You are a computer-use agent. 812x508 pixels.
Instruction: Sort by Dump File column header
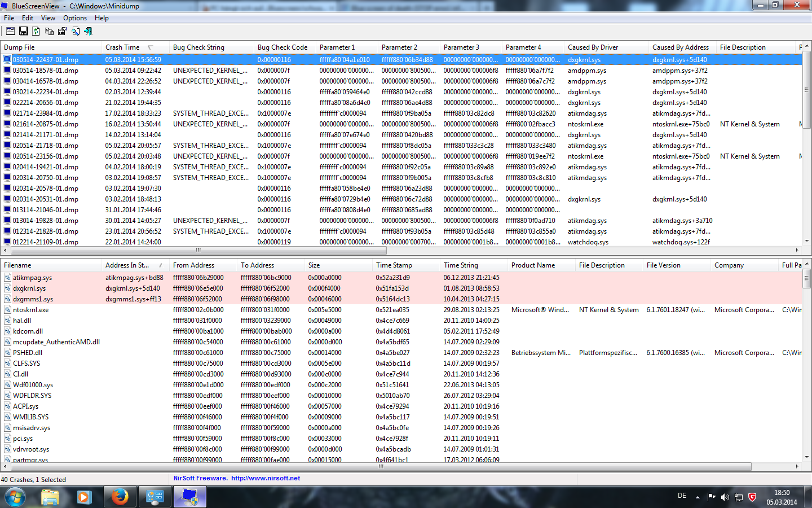[x=51, y=47]
